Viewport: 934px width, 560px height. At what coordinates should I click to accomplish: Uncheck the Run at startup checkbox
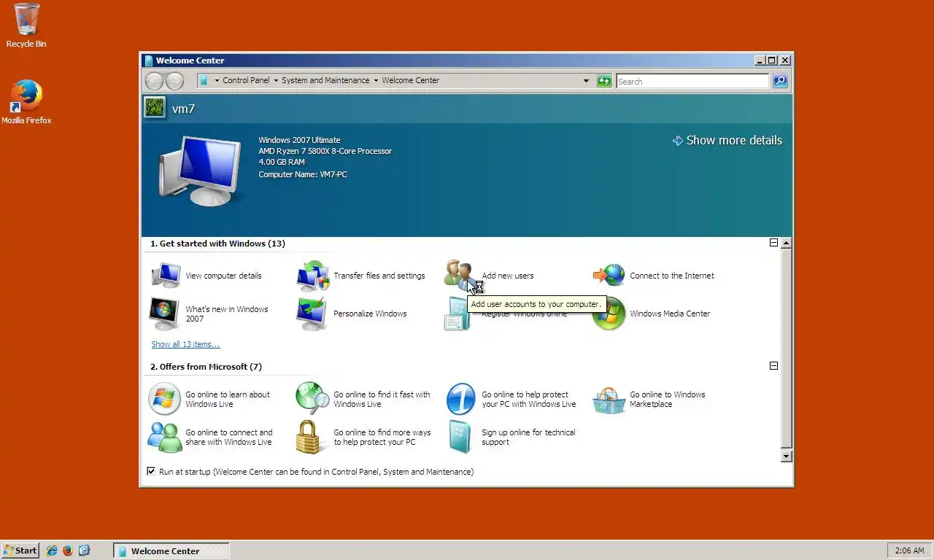click(x=151, y=472)
